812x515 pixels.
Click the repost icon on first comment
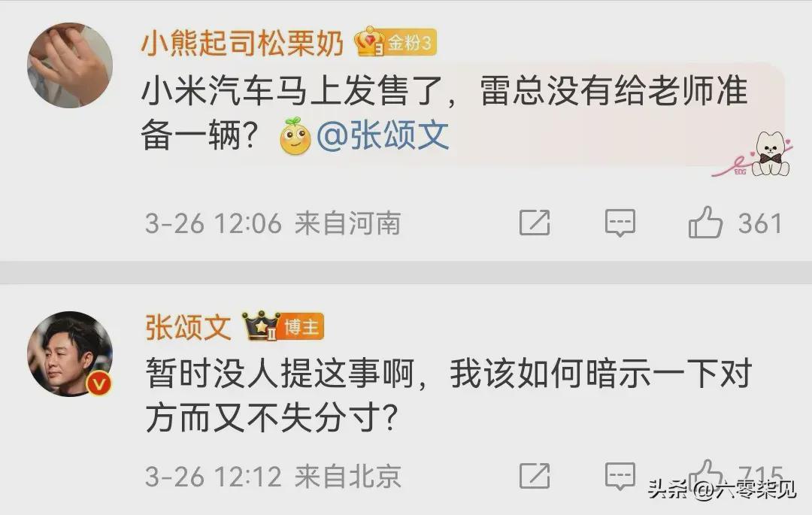[x=535, y=223]
